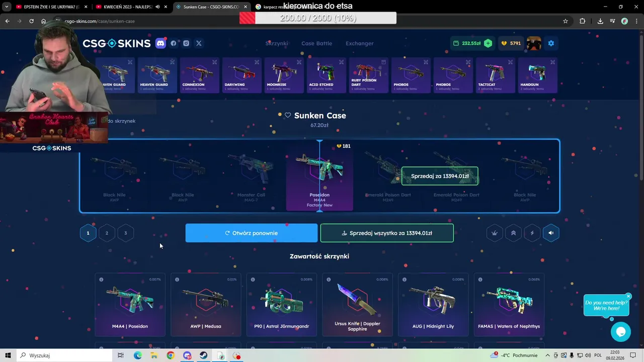Viewport: 644px width, 362px height.
Task: Click the Windows Wyszukaj search box
Action: click(64, 355)
